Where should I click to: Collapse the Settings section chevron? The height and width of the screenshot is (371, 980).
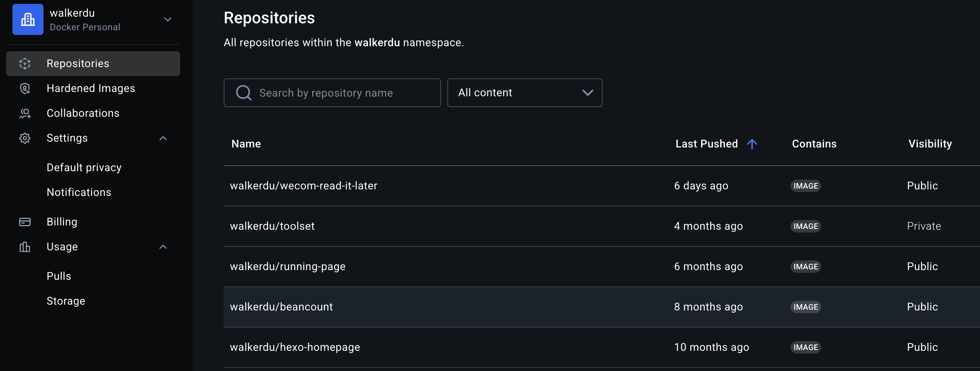point(163,138)
